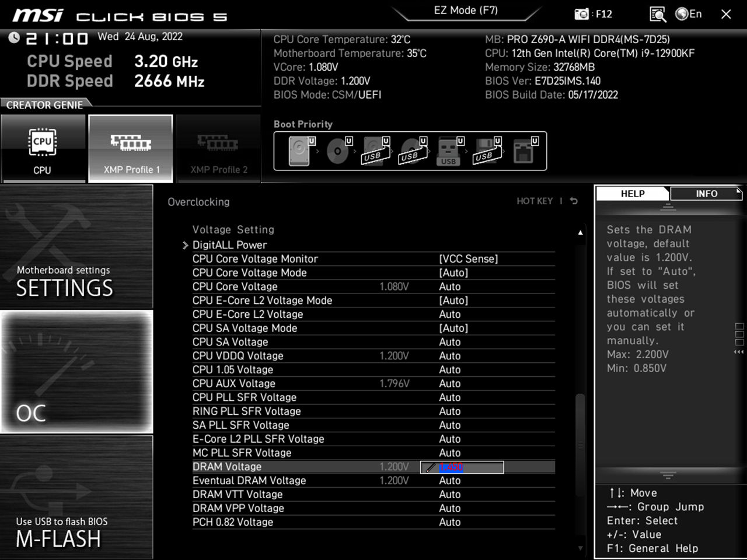Viewport: 747px width, 560px height.
Task: Click the CPU icon under Creator Genie
Action: [x=43, y=149]
